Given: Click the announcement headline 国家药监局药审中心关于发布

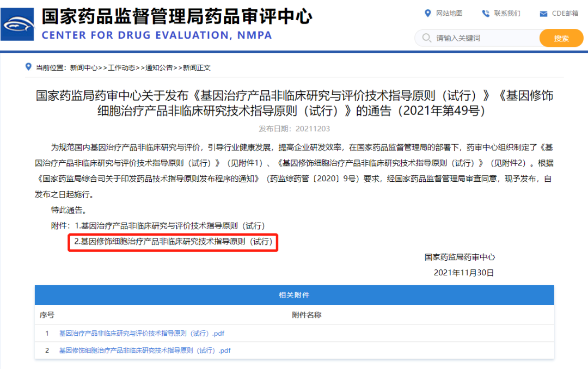Looking at the screenshot, I should 295,103.
